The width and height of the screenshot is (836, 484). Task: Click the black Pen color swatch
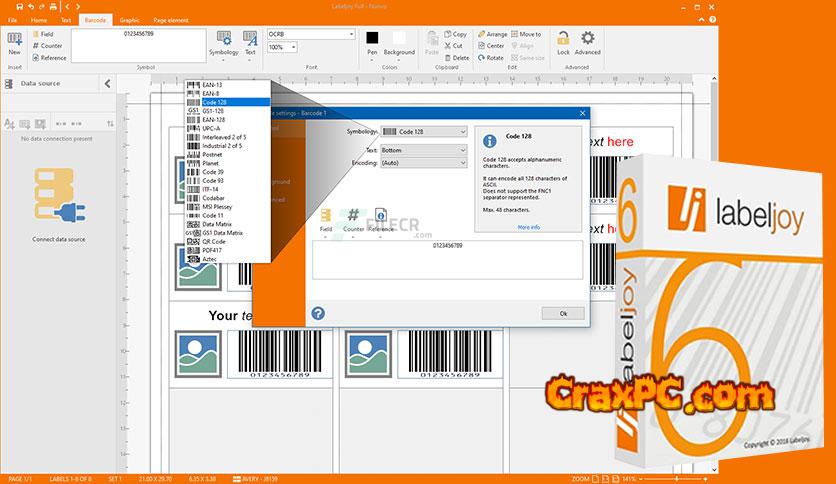tap(372, 37)
